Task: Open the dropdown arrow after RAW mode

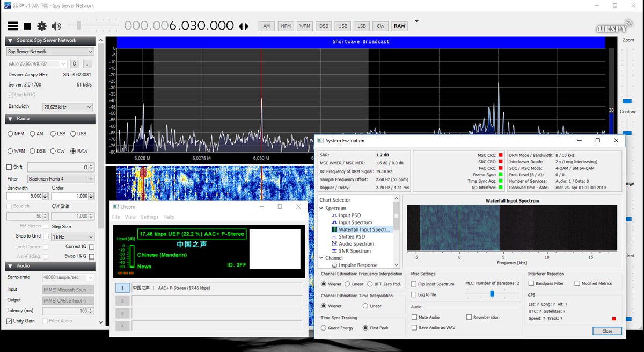Action: pyautogui.click(x=416, y=22)
